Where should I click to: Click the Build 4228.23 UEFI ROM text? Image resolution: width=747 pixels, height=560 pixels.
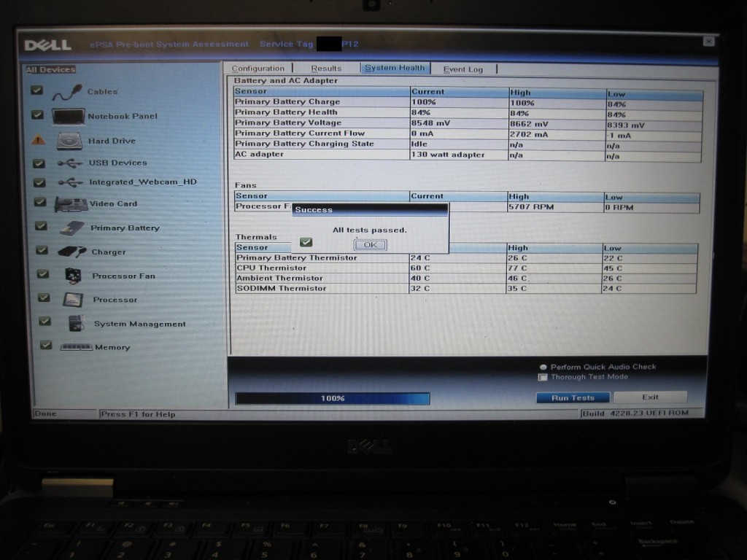point(635,413)
